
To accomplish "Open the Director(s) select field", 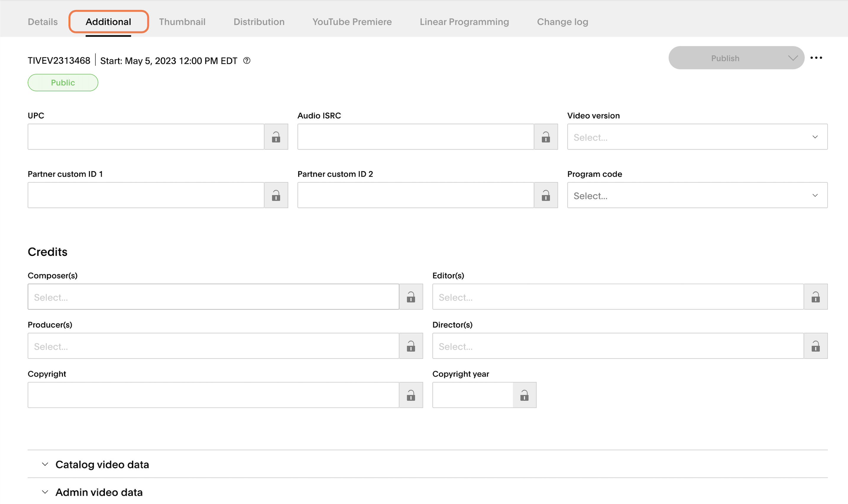I will [x=618, y=346].
